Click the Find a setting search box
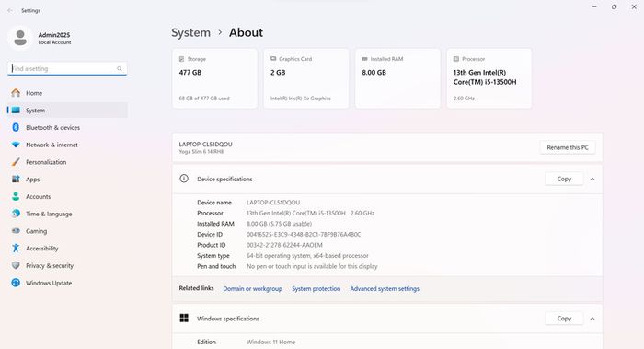 pyautogui.click(x=67, y=69)
